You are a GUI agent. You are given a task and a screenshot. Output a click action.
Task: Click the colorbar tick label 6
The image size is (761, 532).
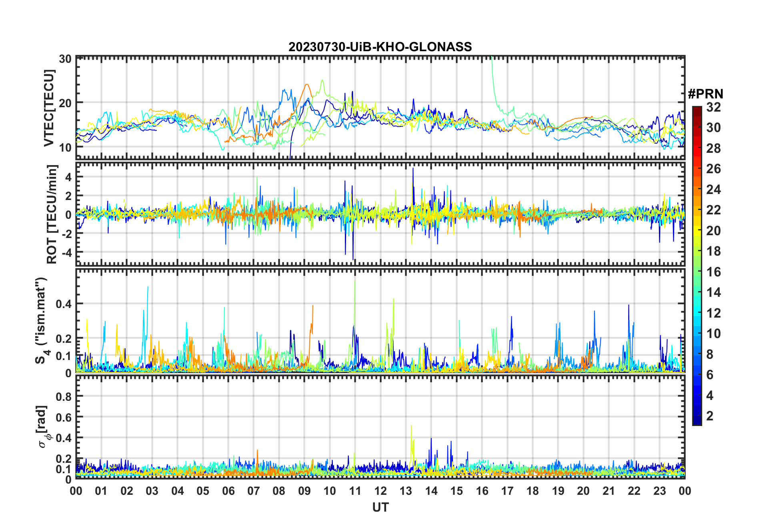[710, 375]
